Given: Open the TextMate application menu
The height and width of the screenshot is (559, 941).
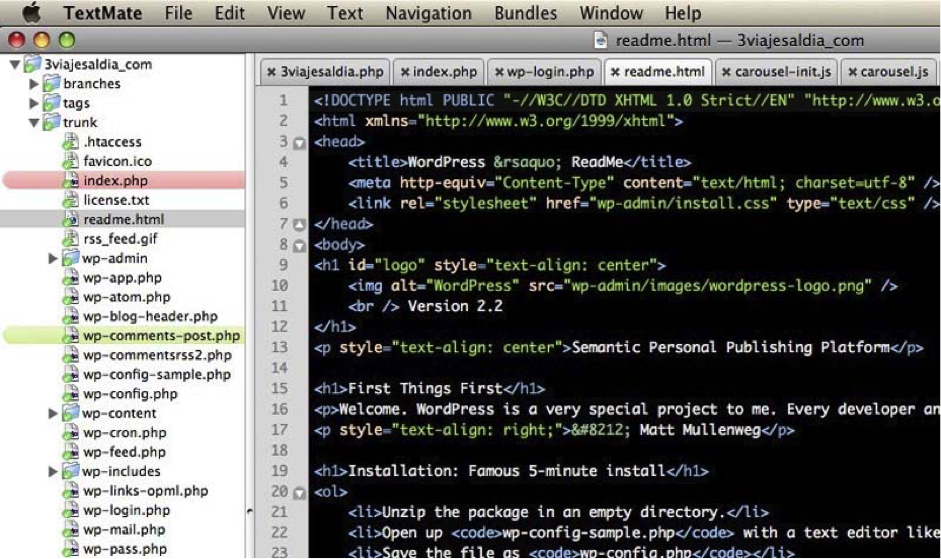Looking at the screenshot, I should [103, 13].
